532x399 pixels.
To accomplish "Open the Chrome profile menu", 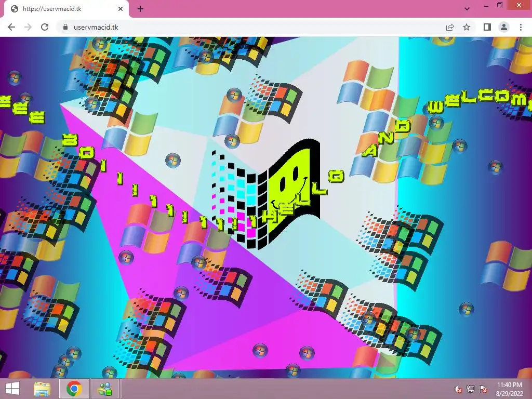I will [x=504, y=27].
